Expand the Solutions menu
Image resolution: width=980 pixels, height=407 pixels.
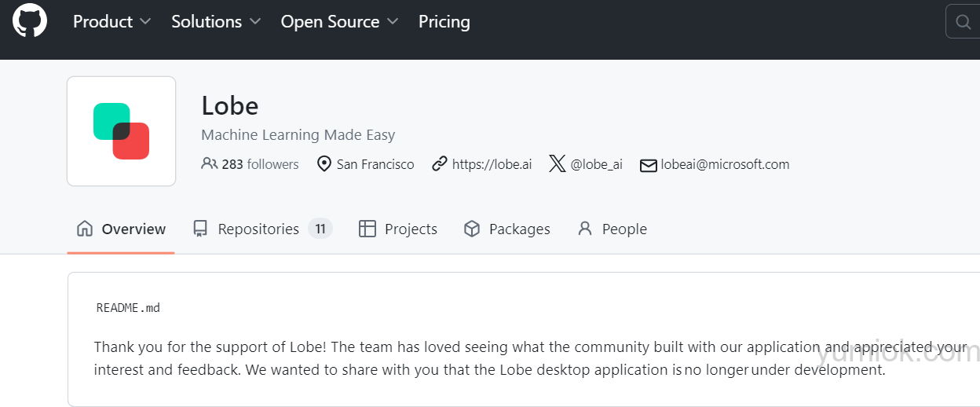click(x=216, y=22)
